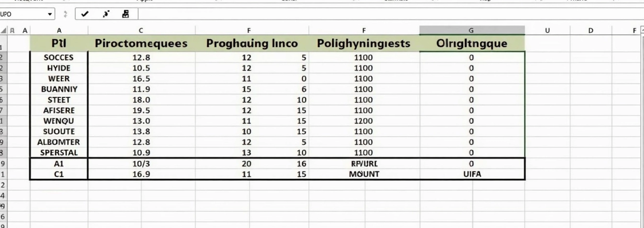Click 1100 in the SPERSTAL row
The height and width of the screenshot is (228, 644).
(x=364, y=153)
